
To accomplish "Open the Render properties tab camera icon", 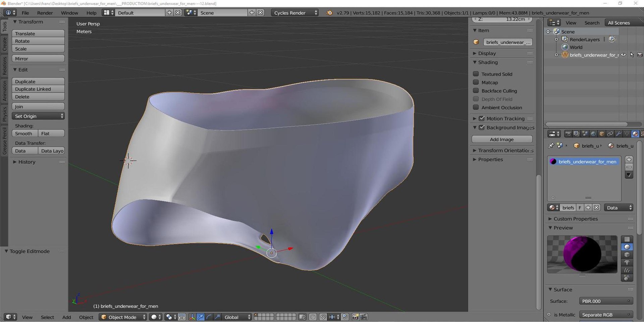I will pyautogui.click(x=568, y=134).
